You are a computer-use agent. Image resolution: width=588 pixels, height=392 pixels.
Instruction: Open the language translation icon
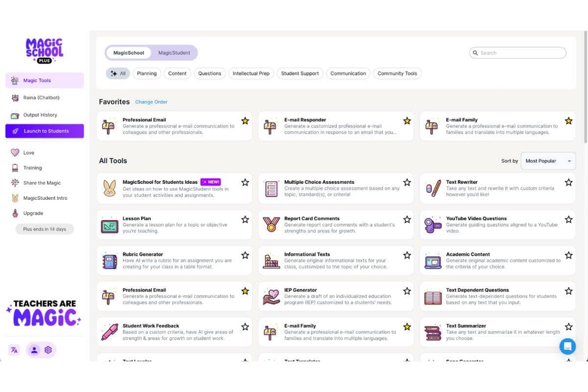14,350
